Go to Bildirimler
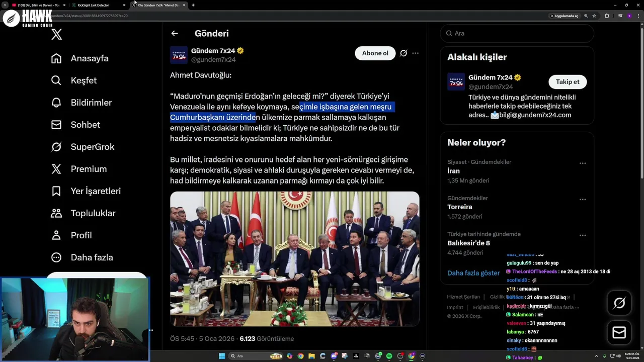Viewport: 644px width, 362px height. [x=82, y=103]
